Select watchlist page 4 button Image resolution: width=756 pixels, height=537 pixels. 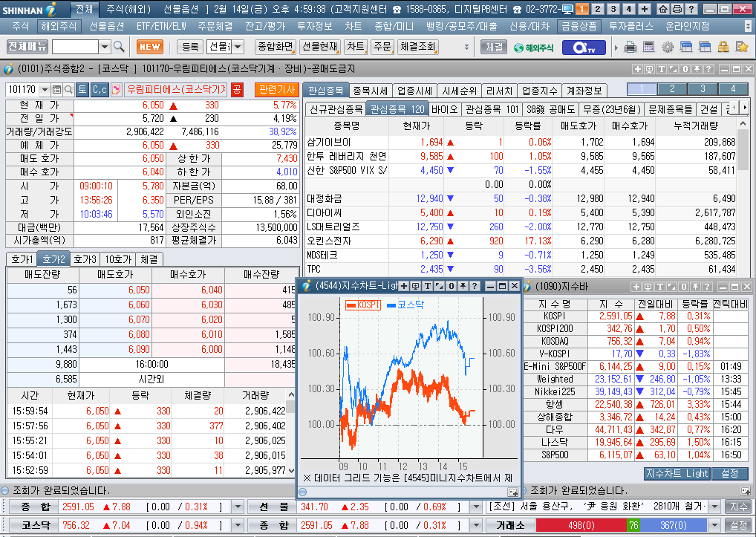coord(733,89)
